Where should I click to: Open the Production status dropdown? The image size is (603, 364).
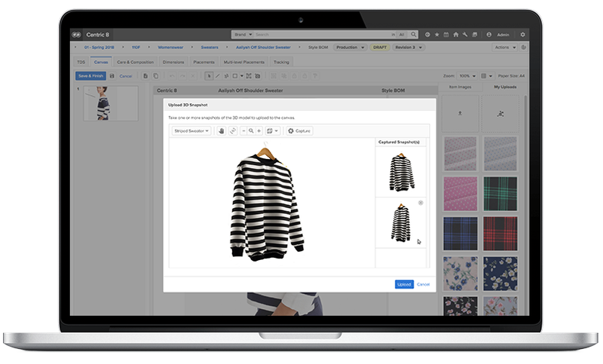click(349, 47)
